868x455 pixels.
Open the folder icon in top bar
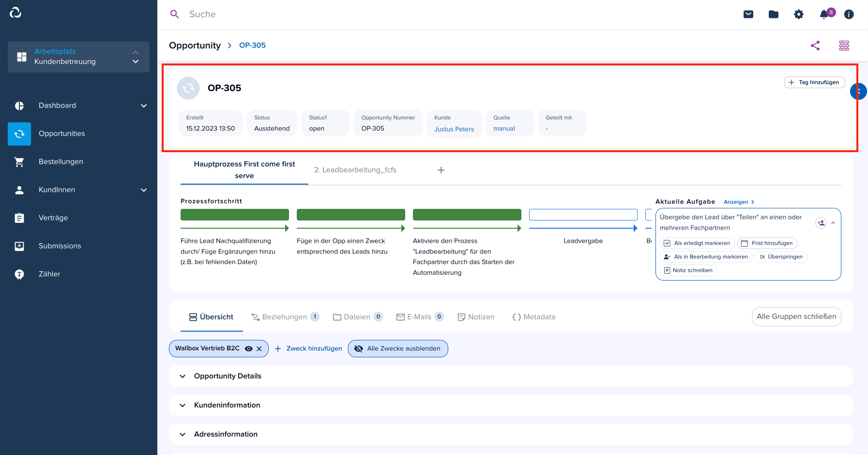[x=774, y=14]
